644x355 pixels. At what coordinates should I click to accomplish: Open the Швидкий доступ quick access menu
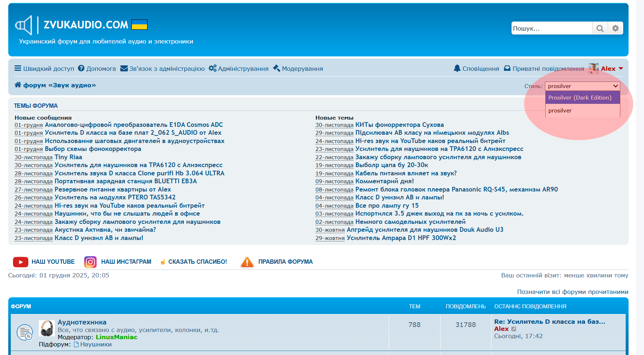(44, 69)
